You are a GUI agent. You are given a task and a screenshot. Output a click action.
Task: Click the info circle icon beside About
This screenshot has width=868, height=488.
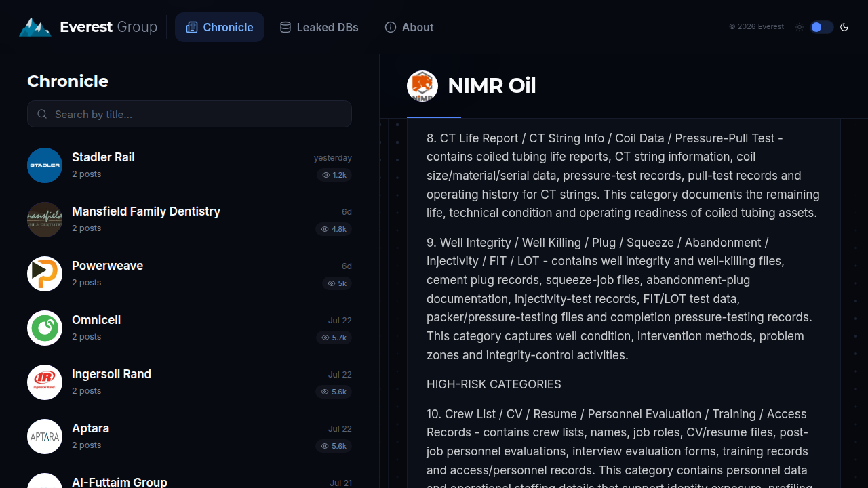pyautogui.click(x=391, y=27)
